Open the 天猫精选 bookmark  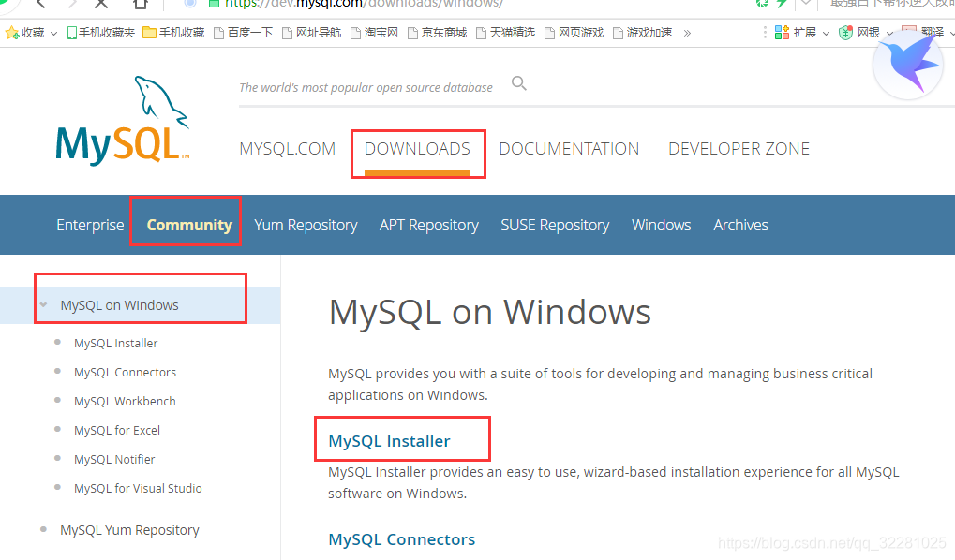pos(505,33)
